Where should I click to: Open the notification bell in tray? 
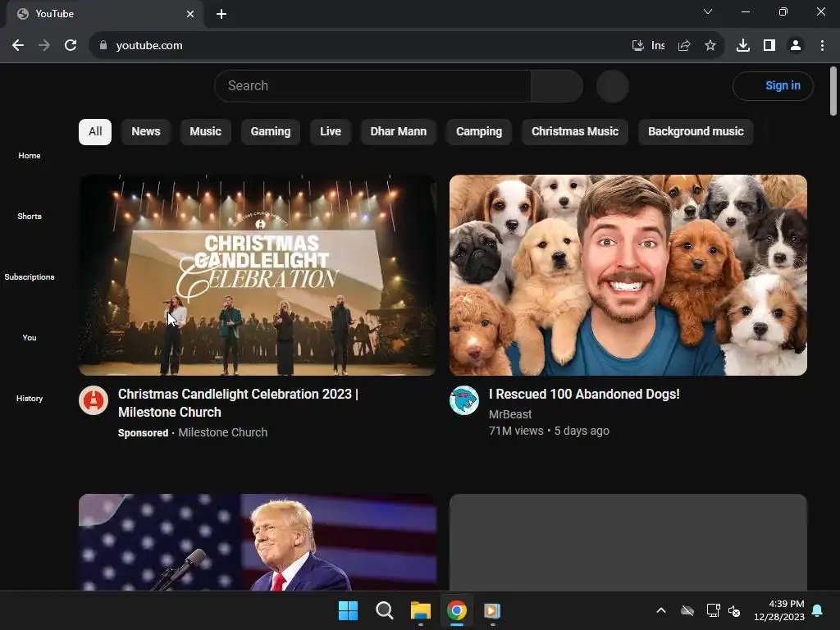pos(818,610)
